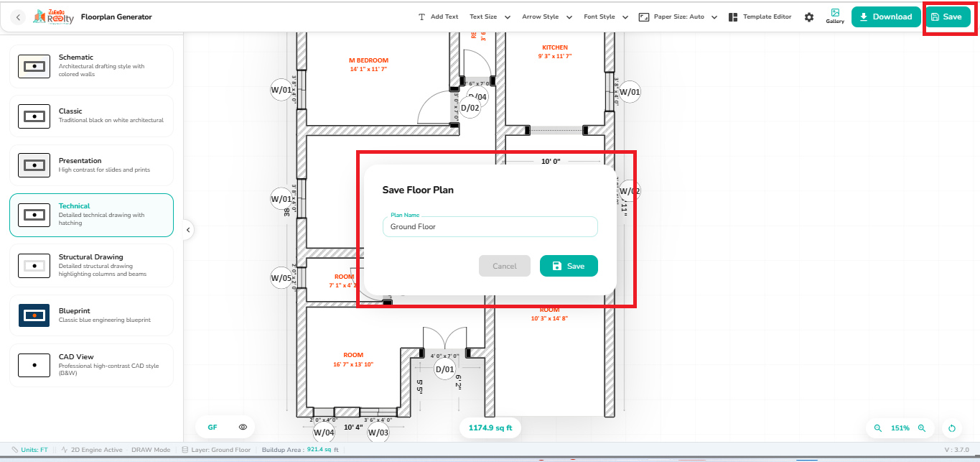
Task: Pick the Structural Drawing style
Action: tap(91, 265)
